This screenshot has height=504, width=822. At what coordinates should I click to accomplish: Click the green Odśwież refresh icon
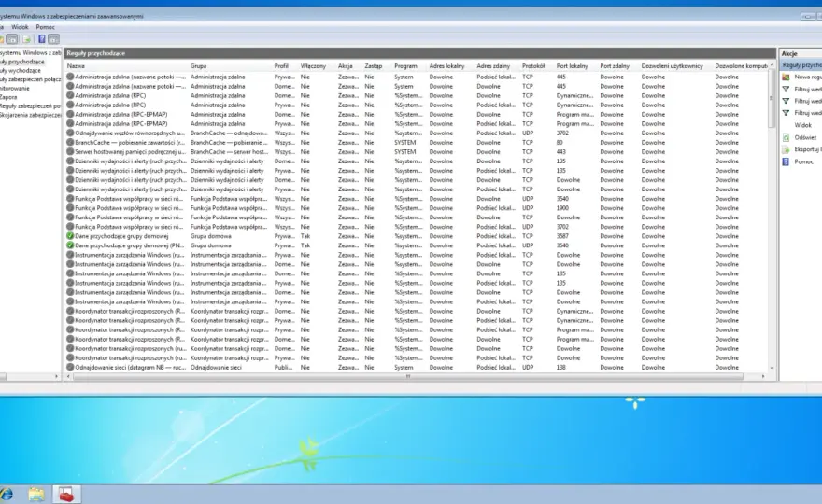(786, 138)
